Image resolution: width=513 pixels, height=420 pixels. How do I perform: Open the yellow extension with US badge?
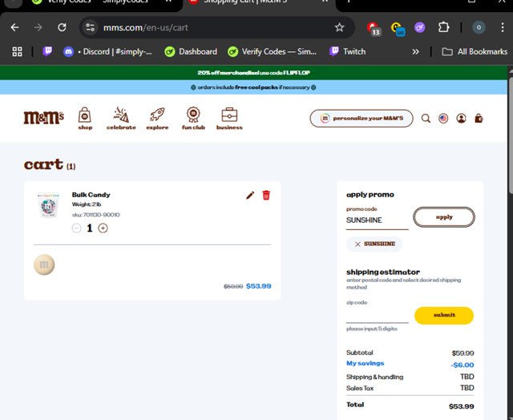(x=398, y=28)
